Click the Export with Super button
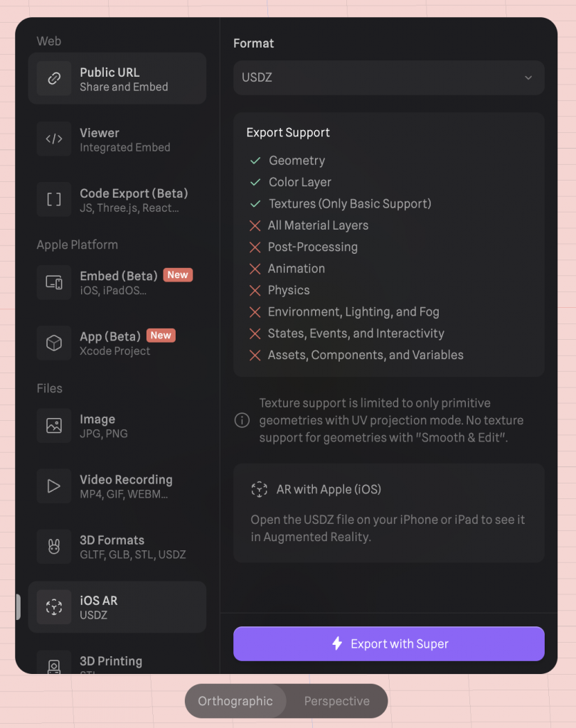The height and width of the screenshot is (728, 576). click(x=389, y=643)
